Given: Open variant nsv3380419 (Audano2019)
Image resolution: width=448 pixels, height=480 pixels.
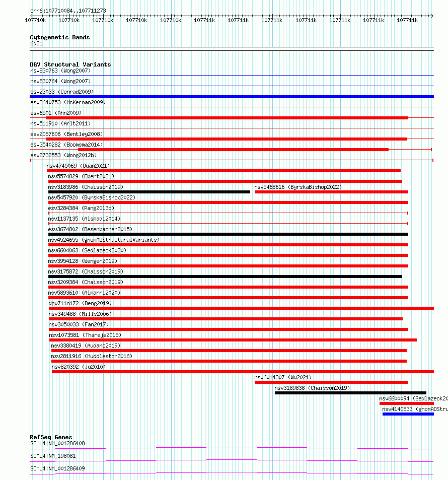Looking at the screenshot, I should tap(86, 346).
